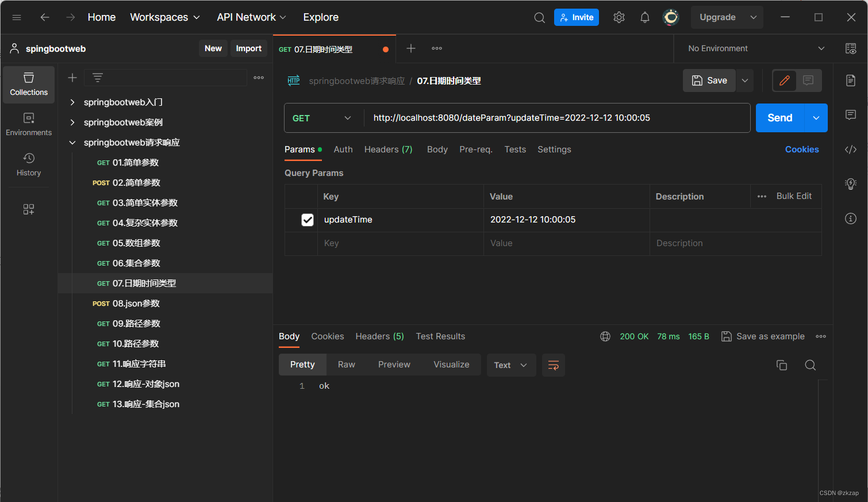
Task: Open Upgrade dropdown arrow
Action: point(753,17)
